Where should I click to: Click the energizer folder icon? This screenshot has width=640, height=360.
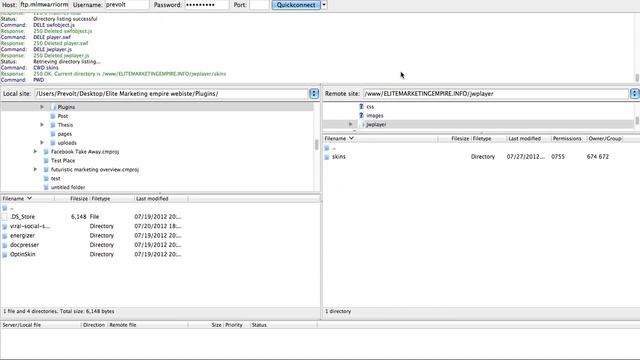click(x=4, y=236)
